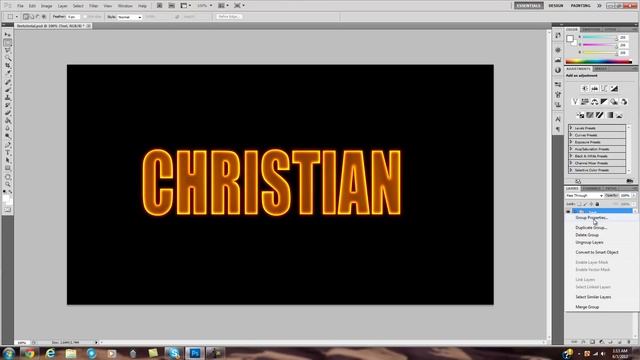Add a Levels adjustment layer
Screen dimensions: 640x360
(x=594, y=89)
